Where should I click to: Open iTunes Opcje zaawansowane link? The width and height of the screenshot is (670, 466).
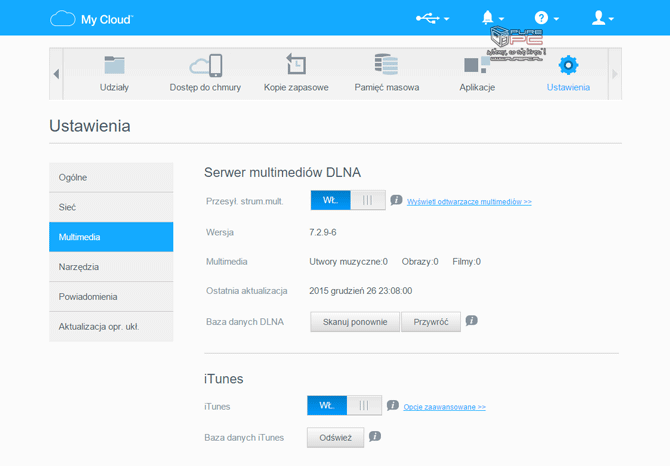tap(444, 407)
